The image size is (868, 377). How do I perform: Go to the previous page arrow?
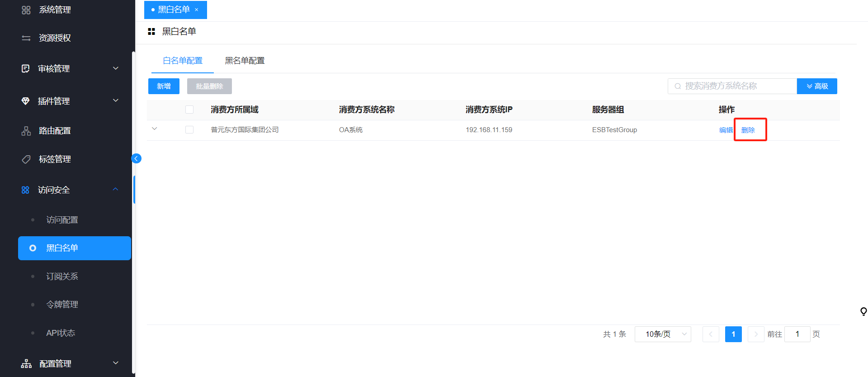tap(711, 334)
